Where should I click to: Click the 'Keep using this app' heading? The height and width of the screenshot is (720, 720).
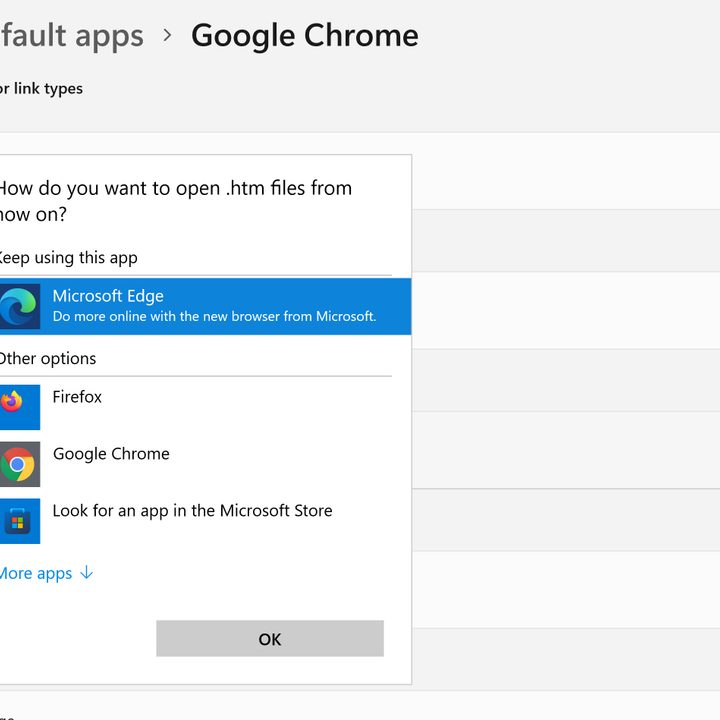pyautogui.click(x=67, y=258)
